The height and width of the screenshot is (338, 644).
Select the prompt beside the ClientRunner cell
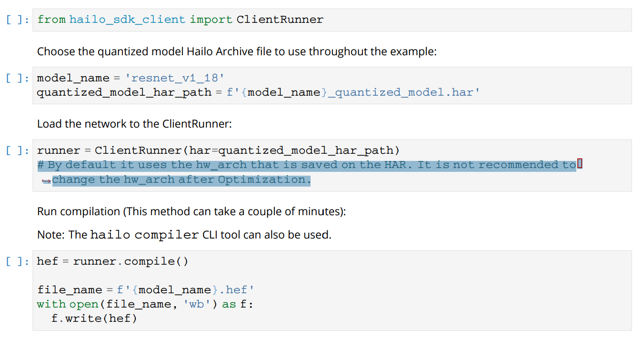[x=18, y=151]
